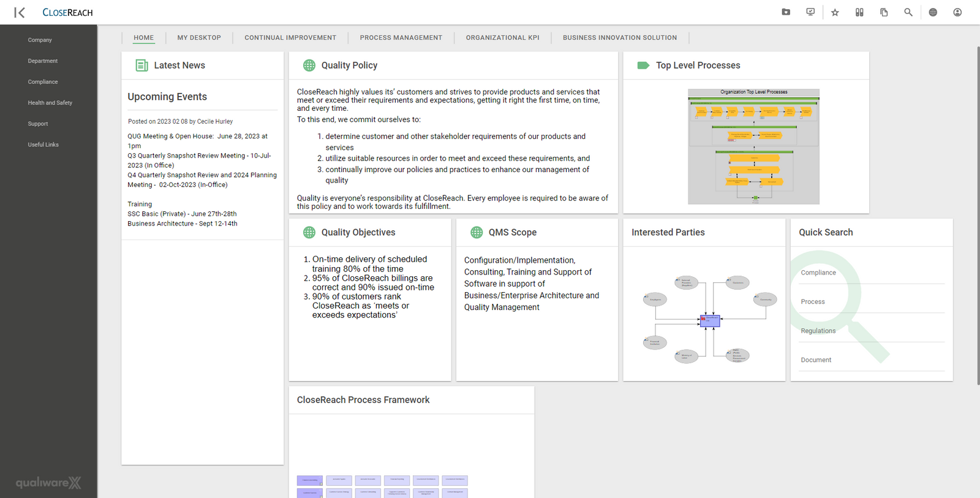Open the favorites folder icon
This screenshot has width=980, height=498.
click(786, 12)
